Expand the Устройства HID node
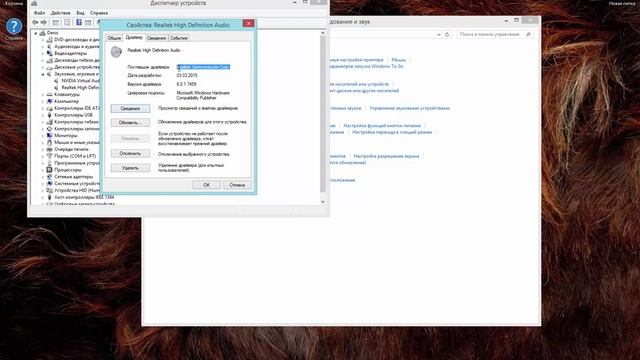 (x=42, y=191)
